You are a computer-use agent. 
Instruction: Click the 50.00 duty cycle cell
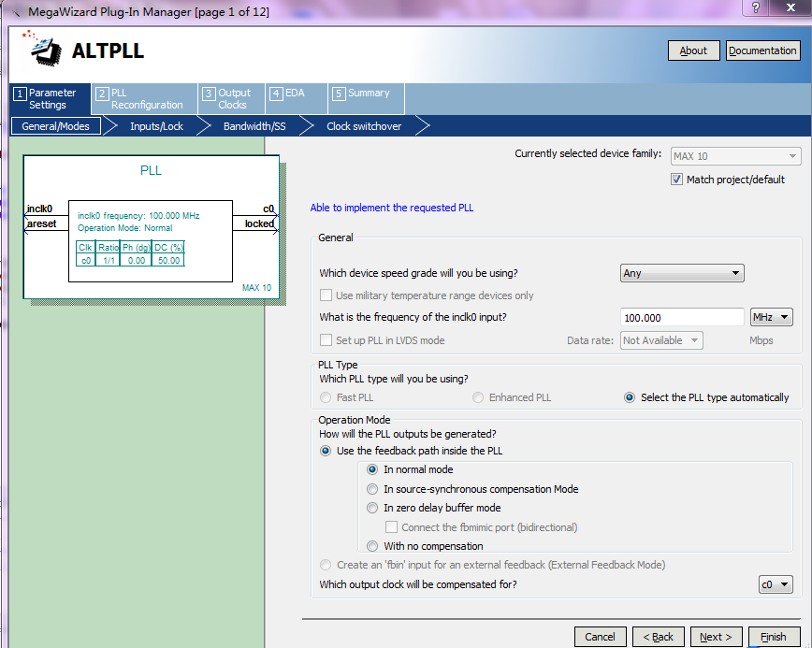168,260
